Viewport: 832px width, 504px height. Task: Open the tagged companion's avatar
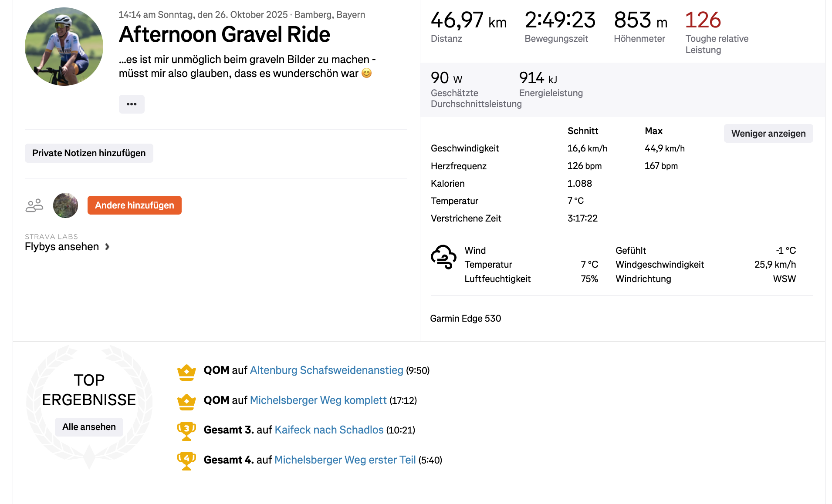click(x=65, y=205)
